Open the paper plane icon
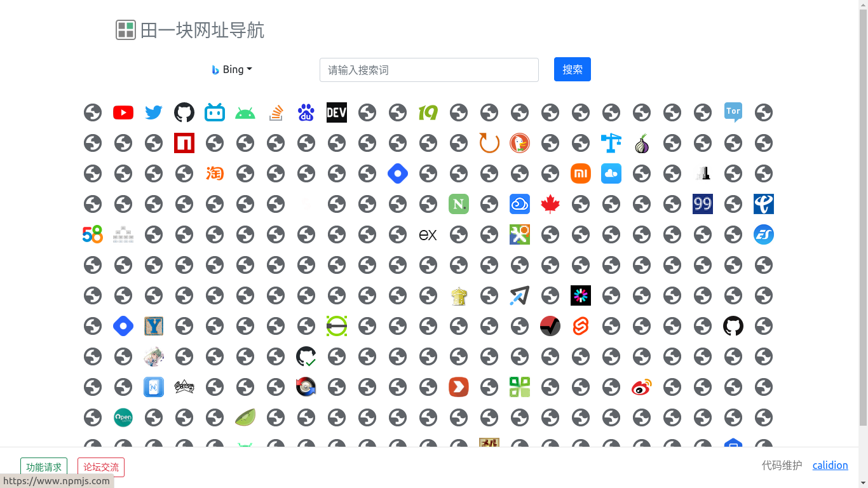868x488 pixels. tap(520, 295)
